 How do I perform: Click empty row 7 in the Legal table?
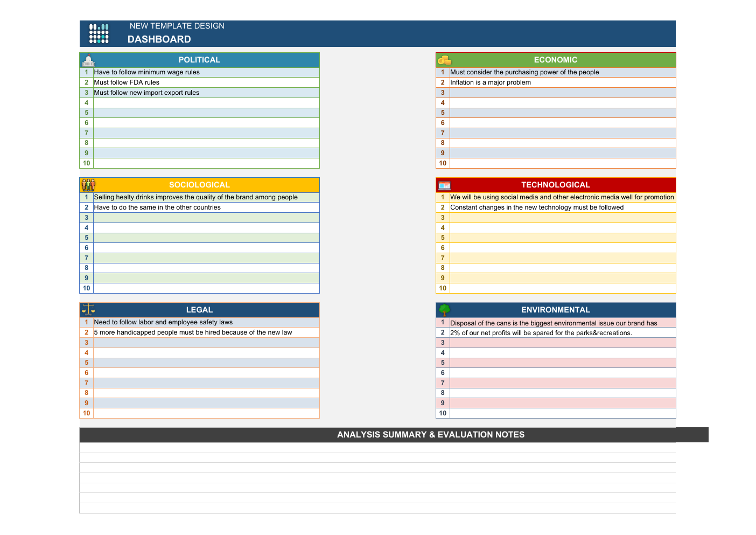click(x=206, y=383)
